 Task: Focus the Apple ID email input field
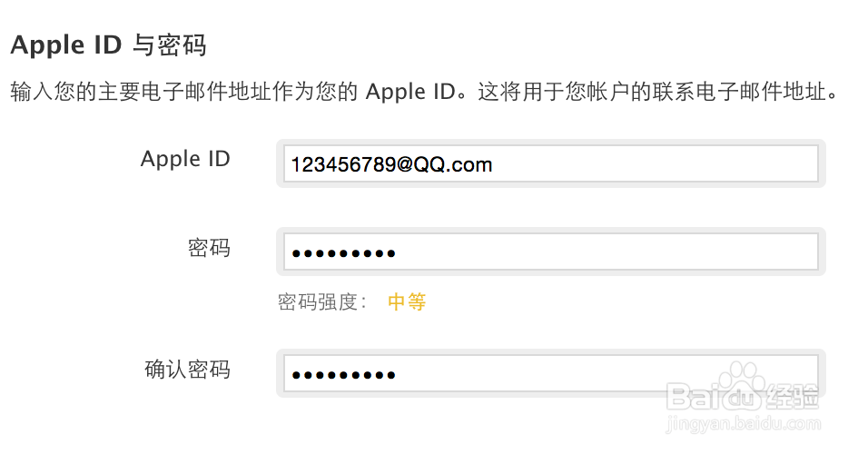[x=550, y=164]
